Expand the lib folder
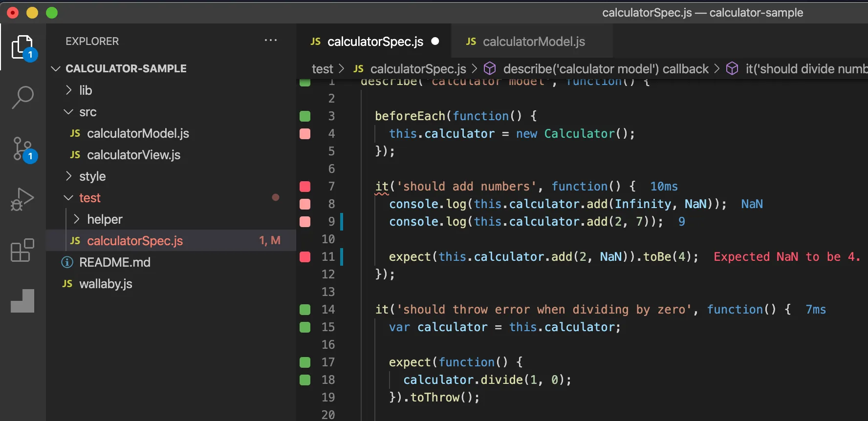This screenshot has height=421, width=868. click(68, 90)
